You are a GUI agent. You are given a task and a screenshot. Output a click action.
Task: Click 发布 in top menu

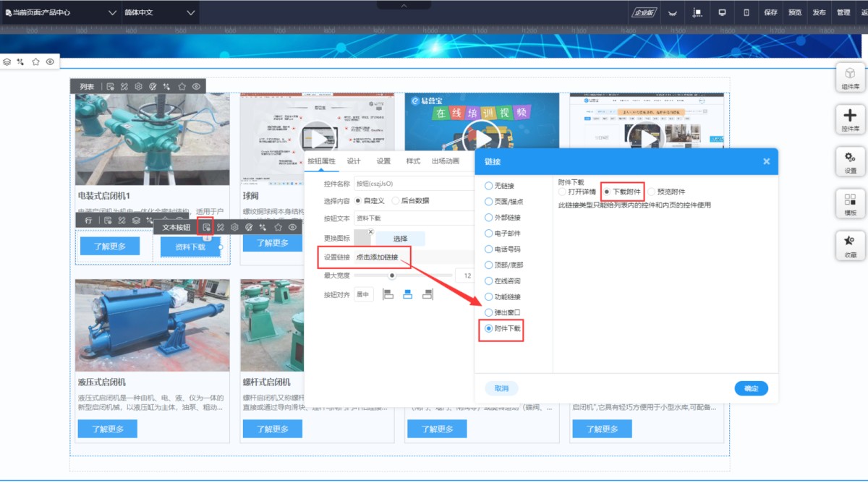819,12
